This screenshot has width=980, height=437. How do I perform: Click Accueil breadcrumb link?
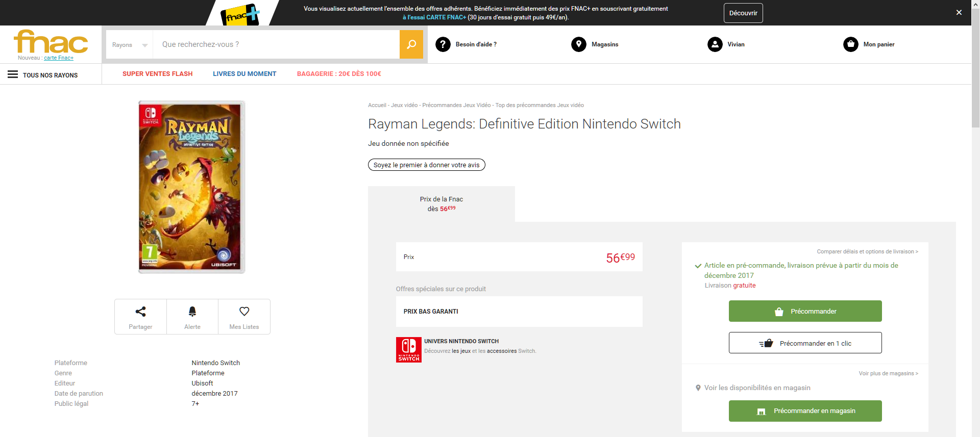[377, 105]
